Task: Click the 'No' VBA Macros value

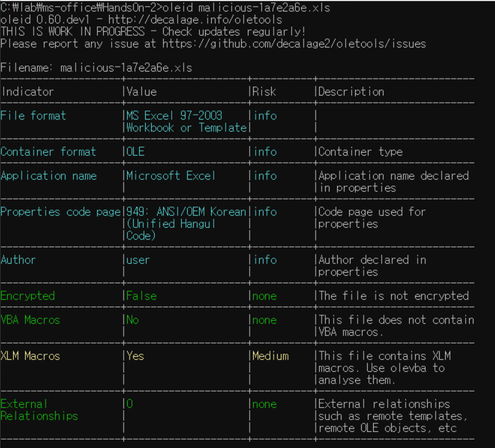Action: pos(133,319)
